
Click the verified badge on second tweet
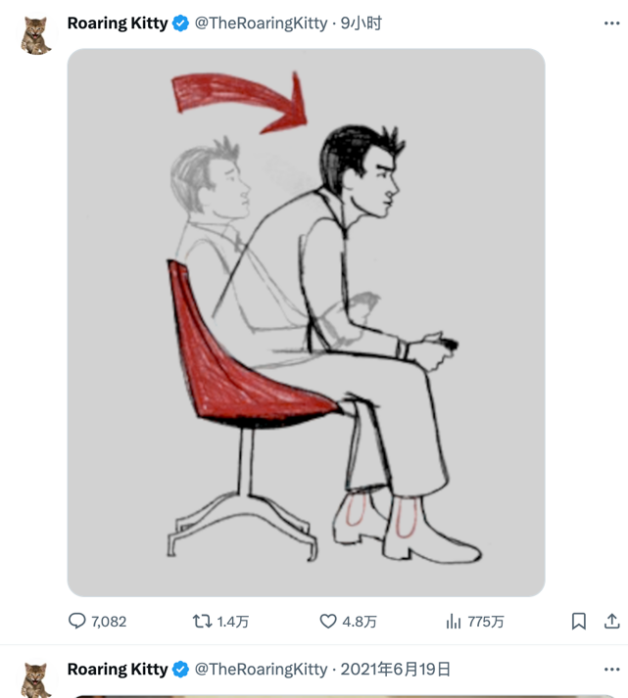(x=180, y=669)
